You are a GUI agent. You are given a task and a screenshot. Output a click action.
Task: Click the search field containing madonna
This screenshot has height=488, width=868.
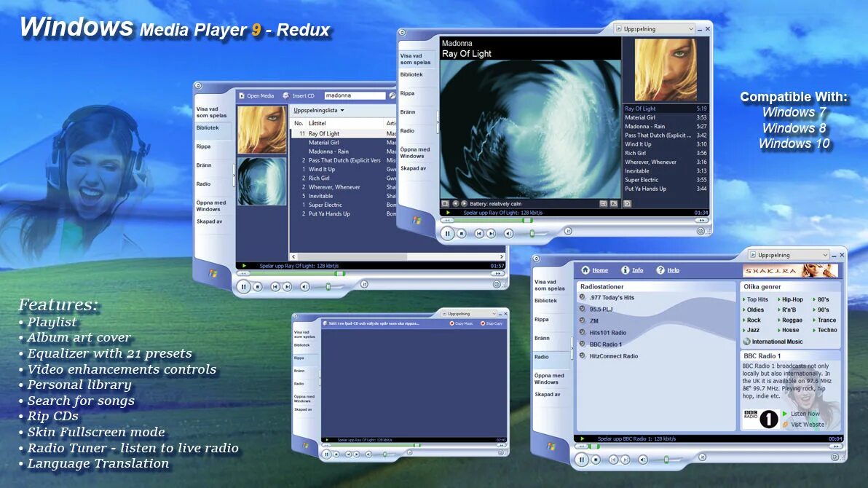coord(355,95)
